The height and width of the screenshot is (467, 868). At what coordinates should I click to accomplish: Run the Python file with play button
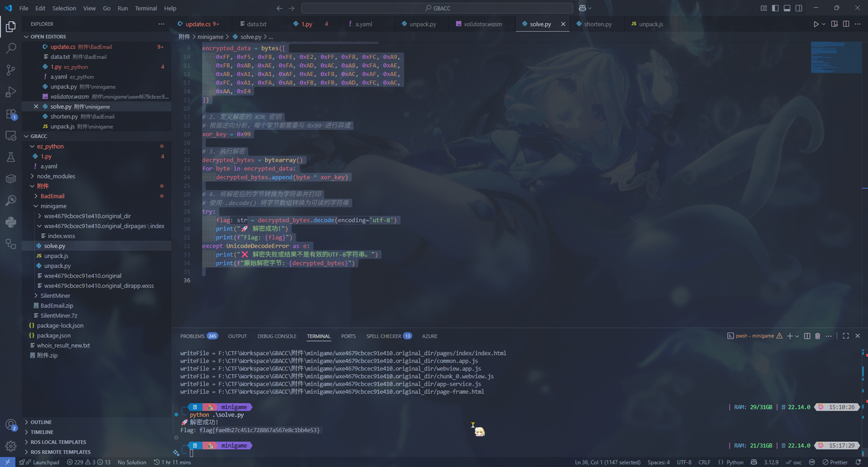(x=816, y=24)
